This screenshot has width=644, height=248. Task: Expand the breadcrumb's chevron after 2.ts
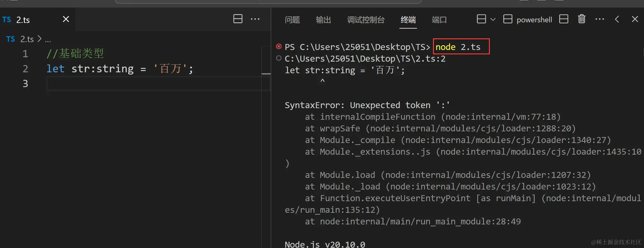pos(40,39)
